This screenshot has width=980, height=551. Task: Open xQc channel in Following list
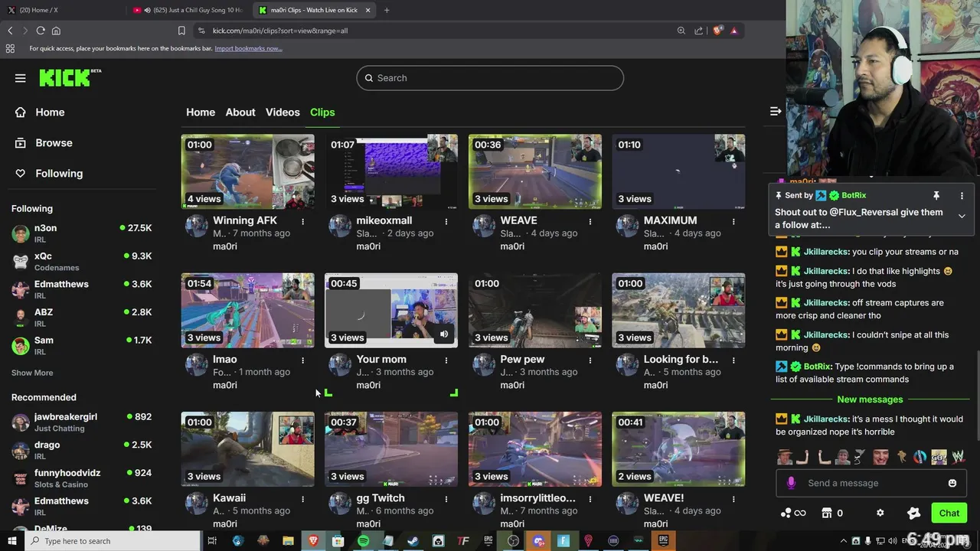point(81,262)
